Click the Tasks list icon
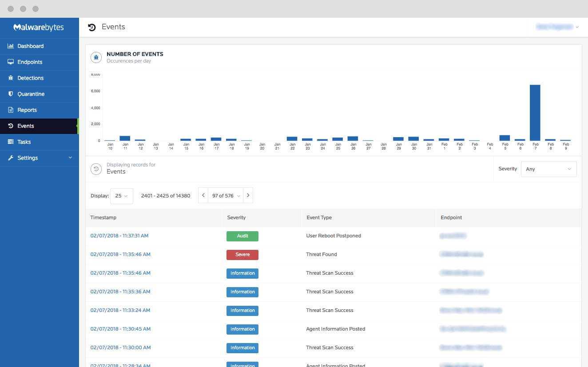Screen dimensions: 588x367 tap(11, 142)
